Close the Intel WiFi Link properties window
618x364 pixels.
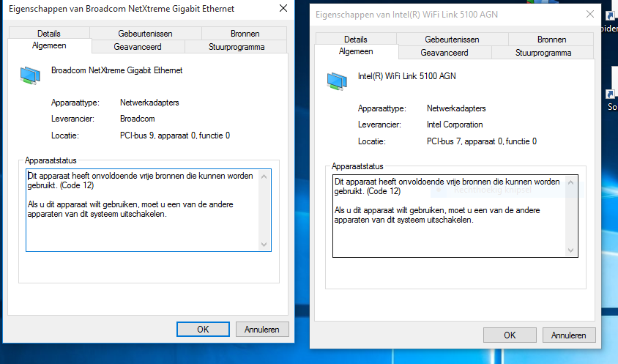(590, 14)
